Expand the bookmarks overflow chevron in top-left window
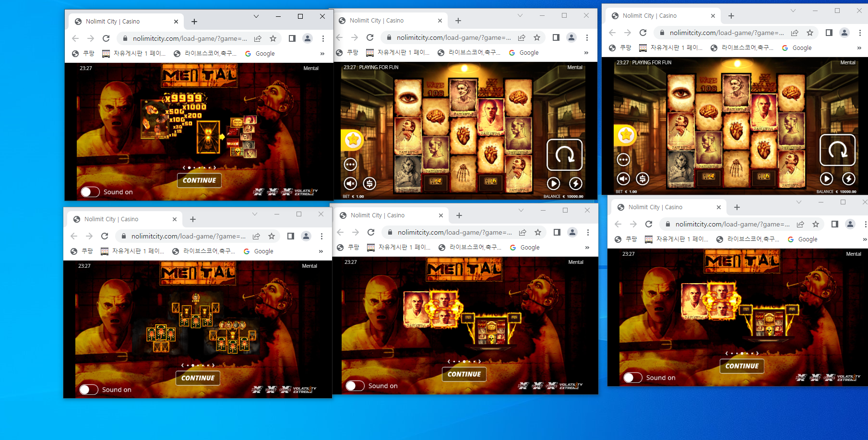The image size is (868, 440). pyautogui.click(x=322, y=54)
